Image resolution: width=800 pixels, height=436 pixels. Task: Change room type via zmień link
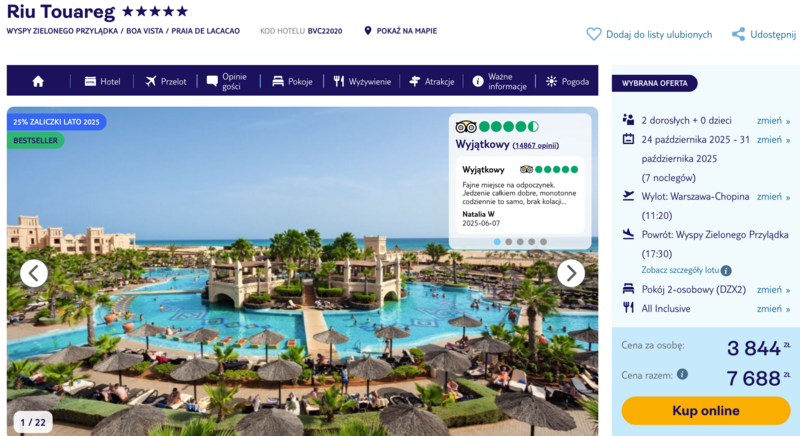tap(773, 290)
